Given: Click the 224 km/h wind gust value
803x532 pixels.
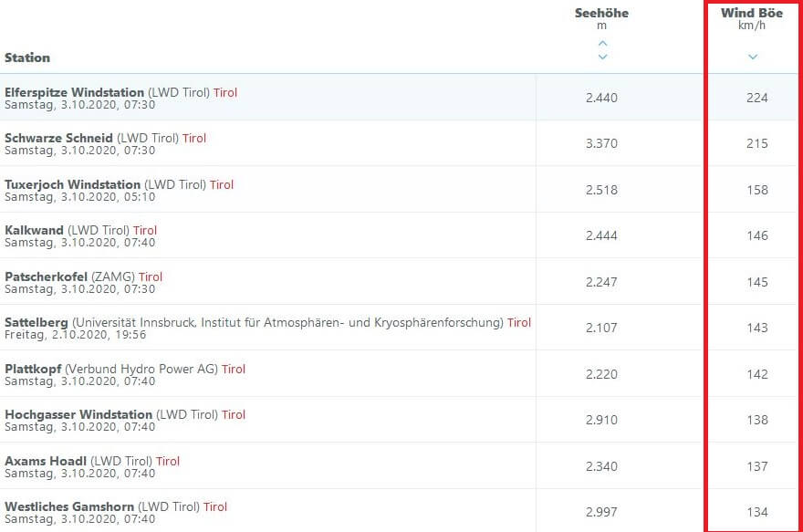Looking at the screenshot, I should 756,98.
